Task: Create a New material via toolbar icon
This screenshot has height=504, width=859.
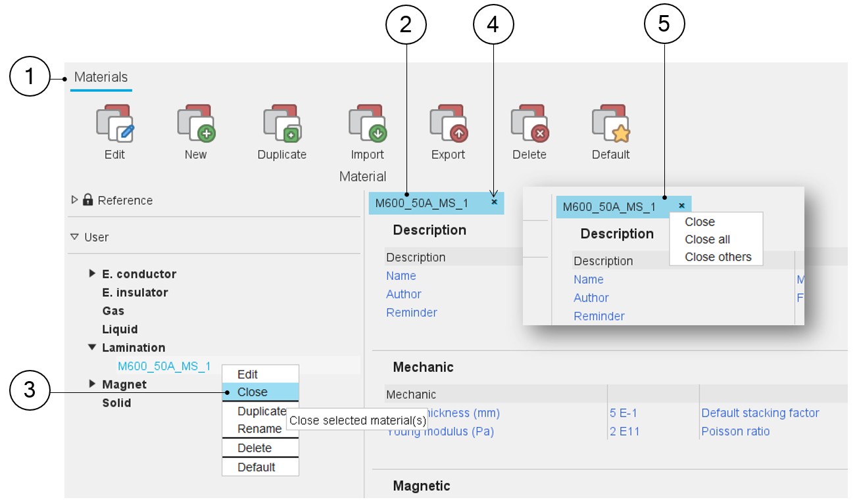Action: [x=196, y=124]
